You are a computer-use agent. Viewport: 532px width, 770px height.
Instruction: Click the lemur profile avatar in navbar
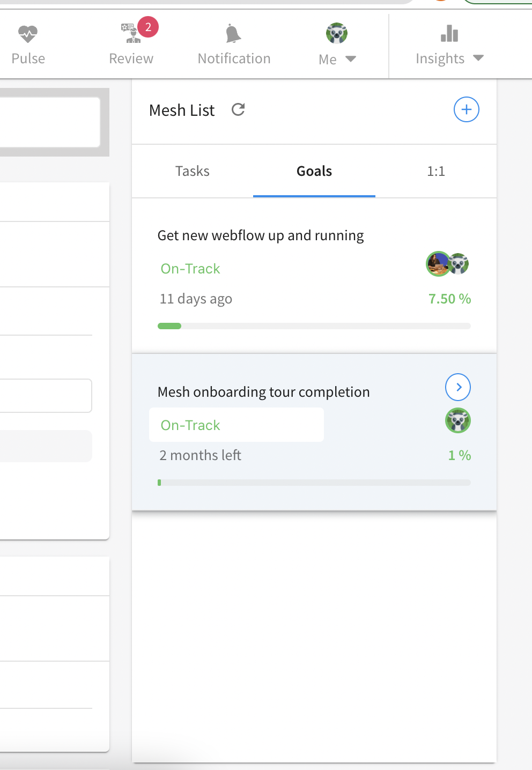337,34
